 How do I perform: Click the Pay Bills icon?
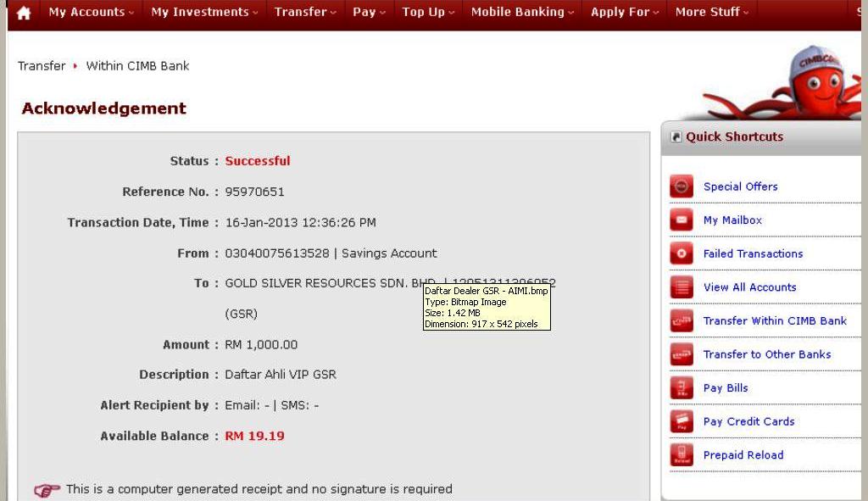[682, 387]
